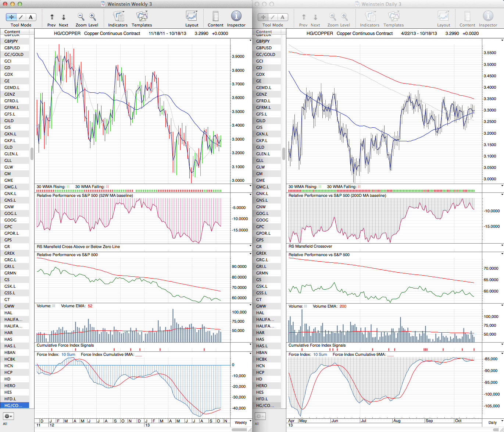
Task: Open Layout menu in Weinstein Weekly toolbar
Action: 192,17
